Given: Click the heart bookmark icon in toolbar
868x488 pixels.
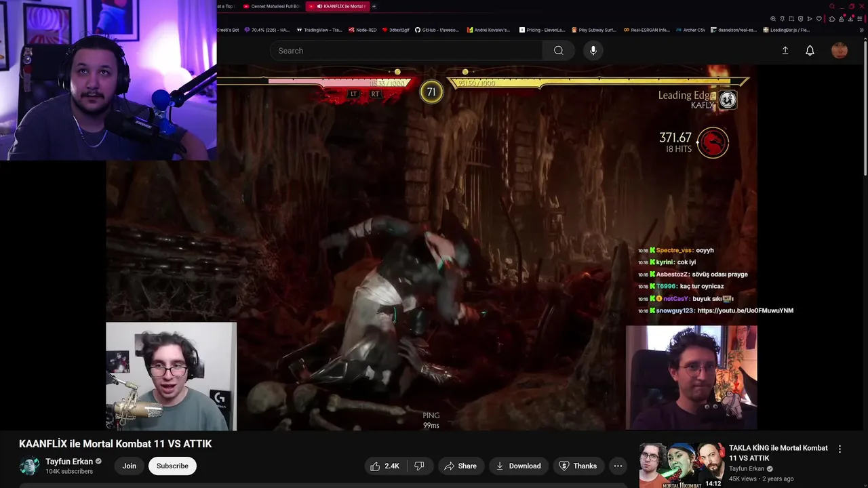Looking at the screenshot, I should 819,19.
